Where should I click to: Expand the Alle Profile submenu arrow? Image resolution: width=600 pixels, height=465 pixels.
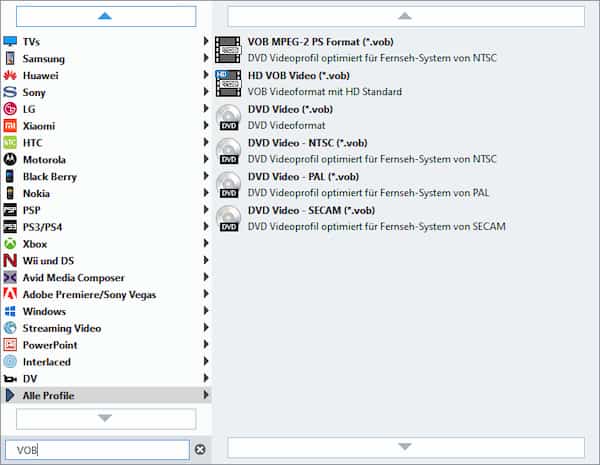pos(206,395)
